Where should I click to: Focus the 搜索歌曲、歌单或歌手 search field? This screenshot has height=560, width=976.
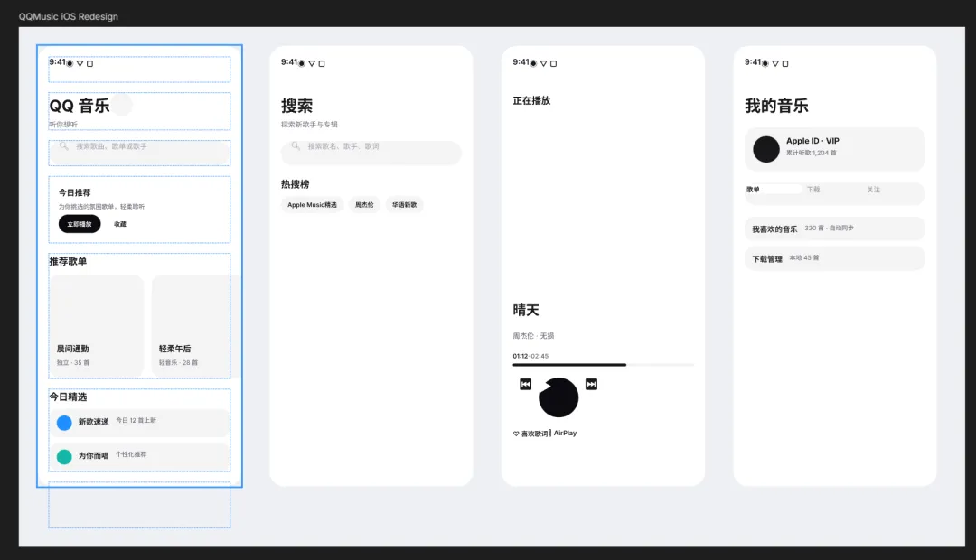139,151
